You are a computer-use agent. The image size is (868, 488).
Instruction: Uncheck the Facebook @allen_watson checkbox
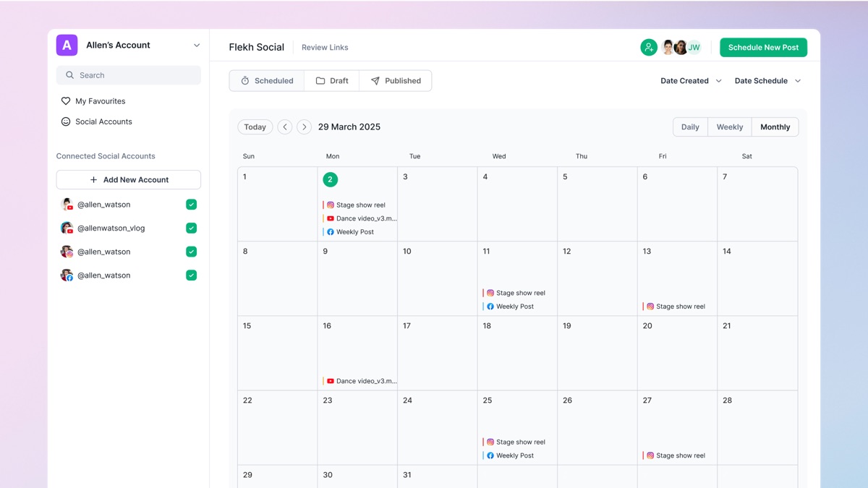(x=191, y=275)
